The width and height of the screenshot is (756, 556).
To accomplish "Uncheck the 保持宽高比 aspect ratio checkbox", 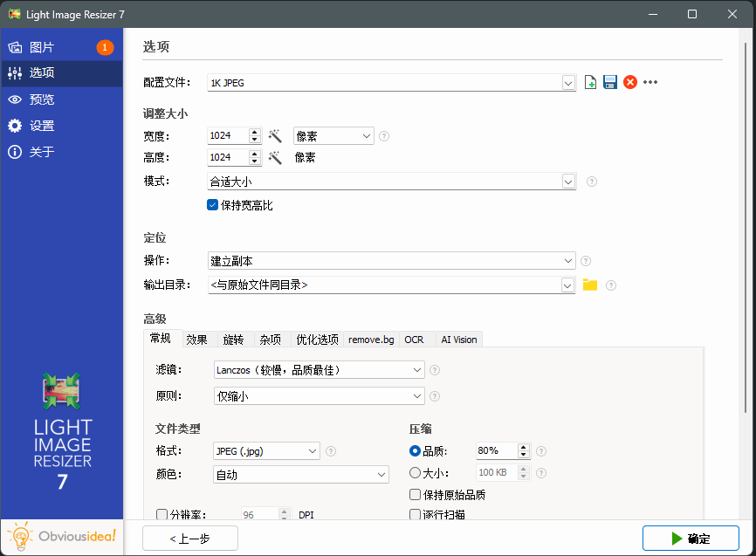I will [212, 205].
